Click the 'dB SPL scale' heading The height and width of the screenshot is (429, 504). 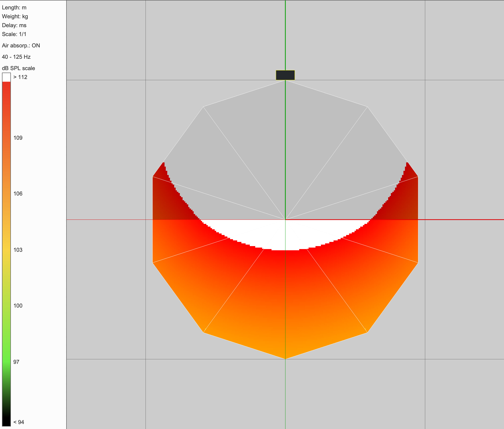[x=19, y=68]
